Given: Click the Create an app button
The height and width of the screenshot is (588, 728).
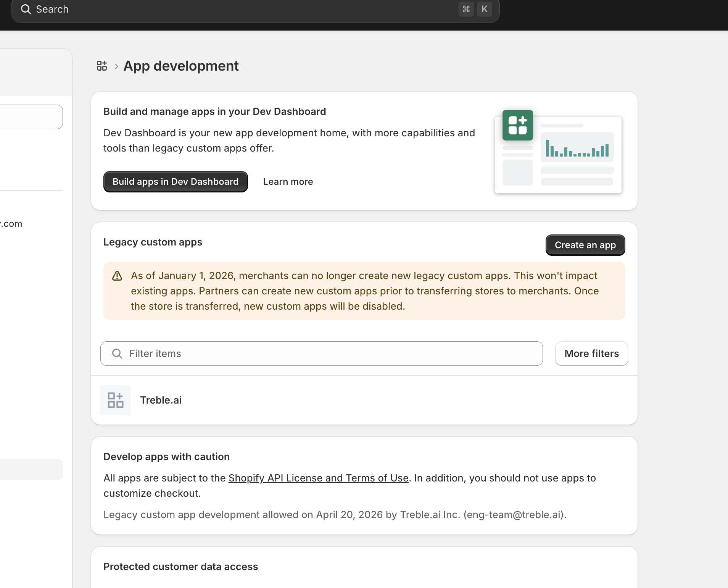Looking at the screenshot, I should [585, 245].
